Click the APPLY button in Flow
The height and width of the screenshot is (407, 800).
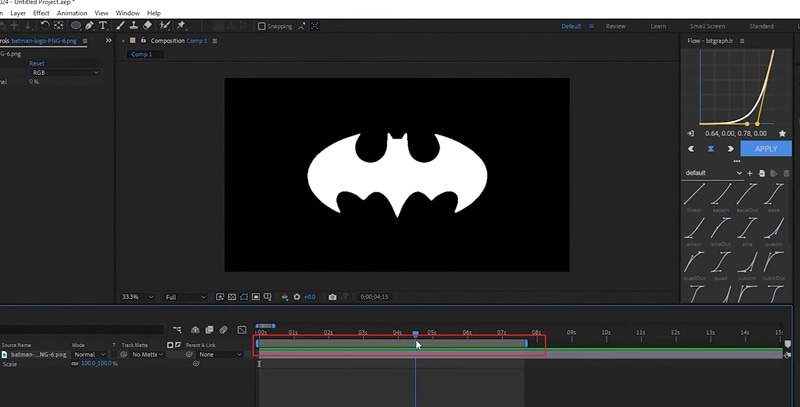tap(766, 149)
